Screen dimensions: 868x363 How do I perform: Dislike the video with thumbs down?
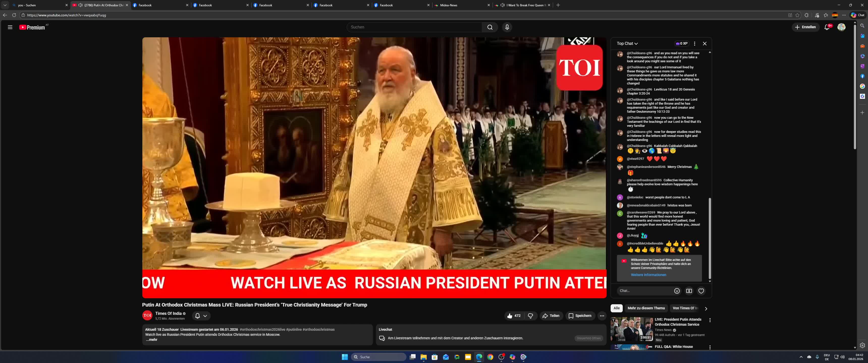pos(530,316)
